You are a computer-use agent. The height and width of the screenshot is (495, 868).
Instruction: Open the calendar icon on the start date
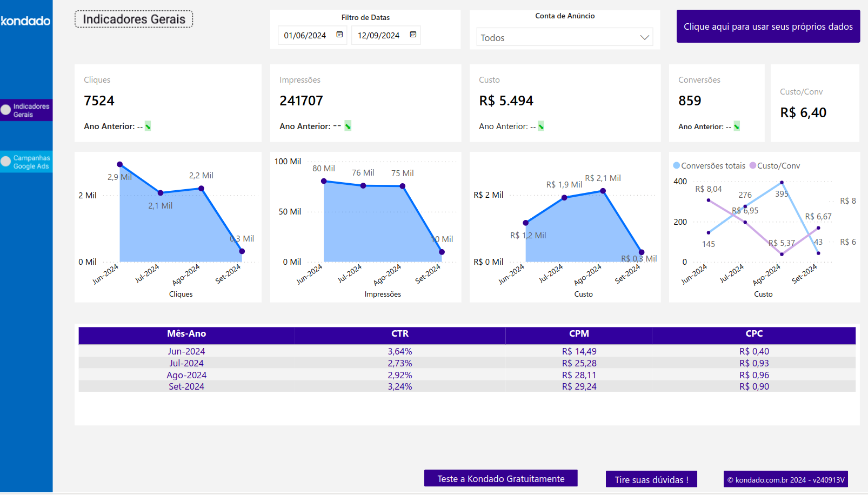pos(340,35)
